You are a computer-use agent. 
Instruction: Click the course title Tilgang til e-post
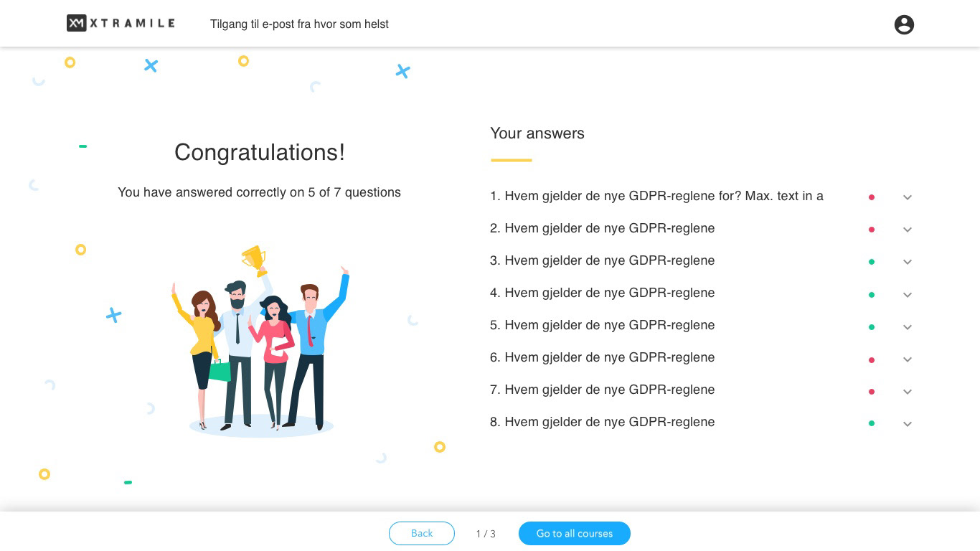coord(299,24)
